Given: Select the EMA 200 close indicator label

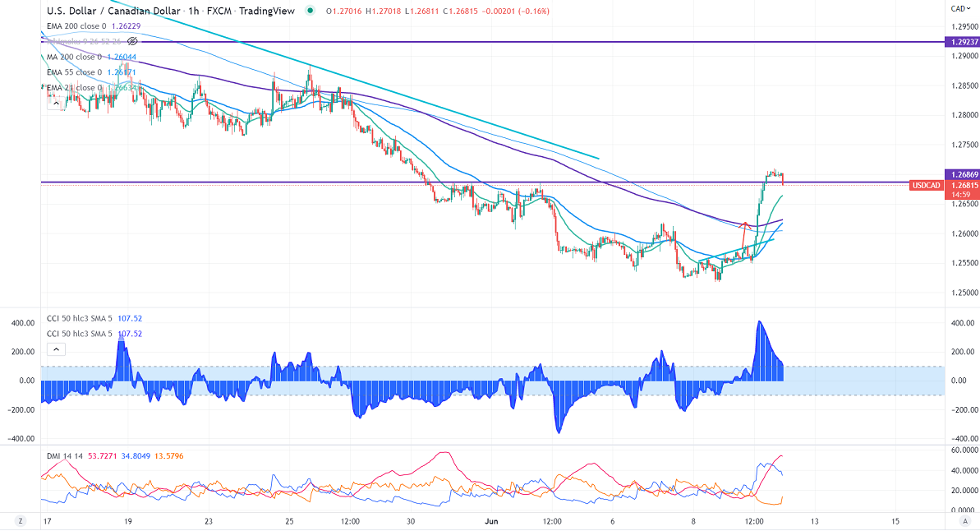Looking at the screenshot, I should [77, 26].
